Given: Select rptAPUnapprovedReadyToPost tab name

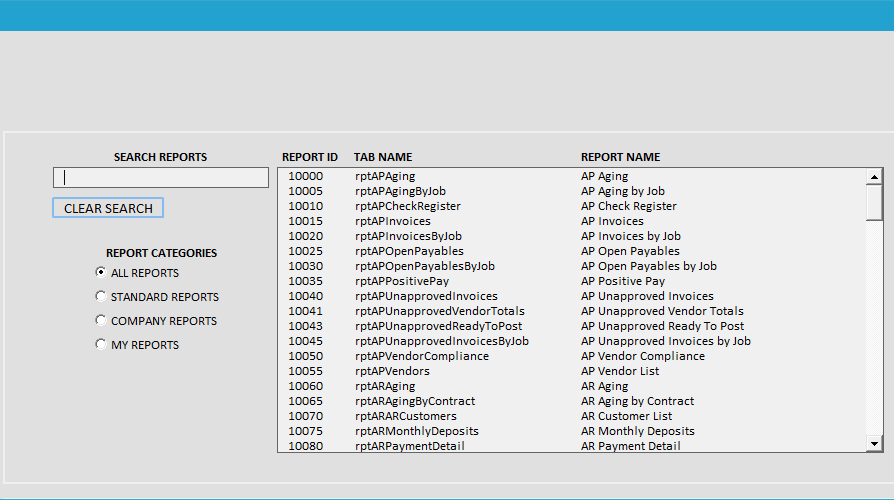Looking at the screenshot, I should 438,326.
